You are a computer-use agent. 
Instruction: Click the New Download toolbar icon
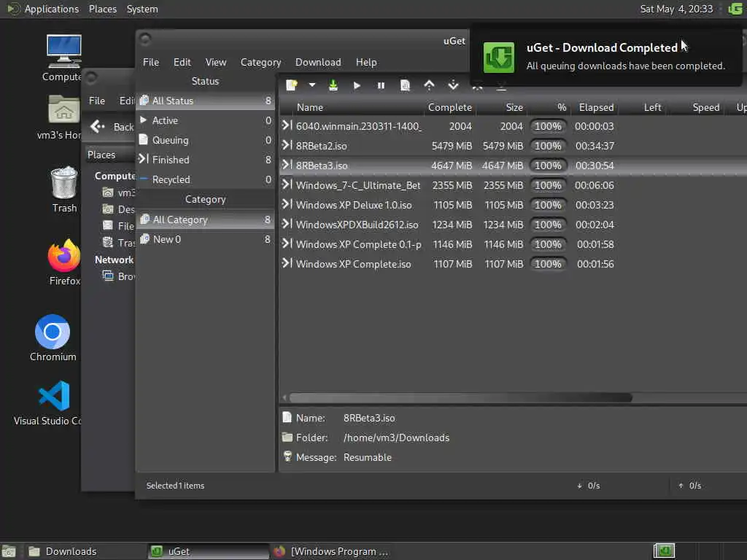pos(292,85)
